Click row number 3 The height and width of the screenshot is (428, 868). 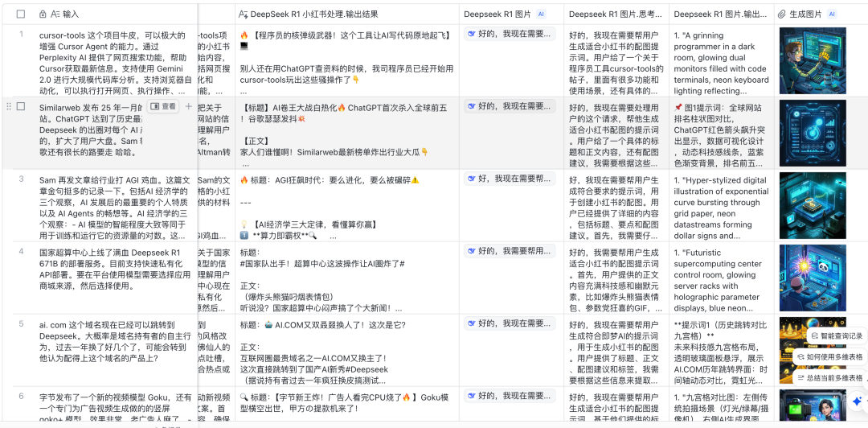[21, 179]
